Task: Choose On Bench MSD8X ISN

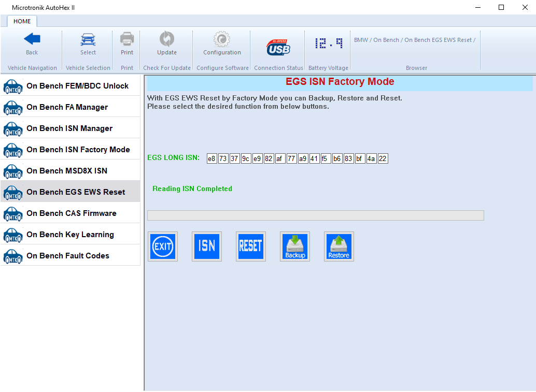Action: [70, 171]
